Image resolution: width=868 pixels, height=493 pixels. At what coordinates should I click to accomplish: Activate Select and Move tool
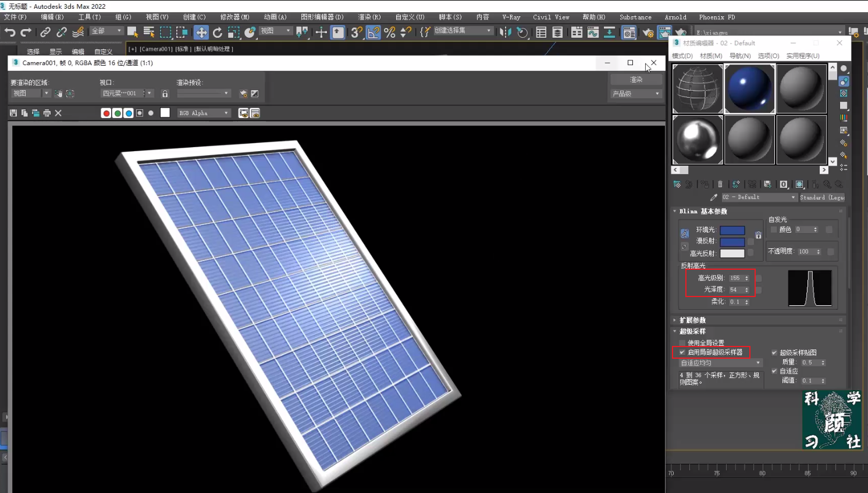201,33
